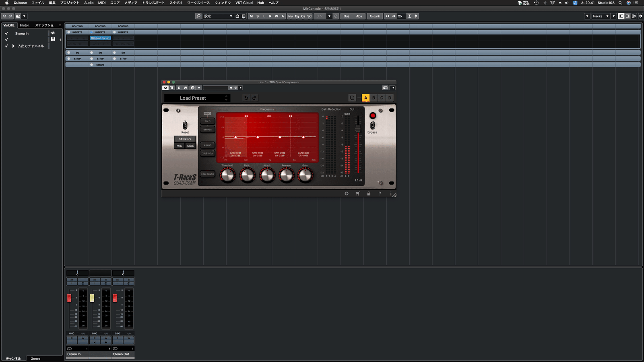The image size is (644, 362).
Task: Click the copy A/B settings icon
Action: [352, 98]
